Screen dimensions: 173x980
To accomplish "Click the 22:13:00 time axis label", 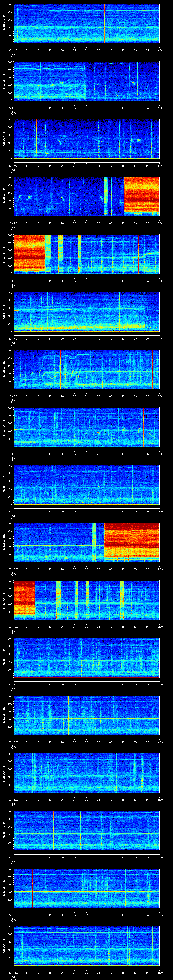I will [x=13, y=742].
